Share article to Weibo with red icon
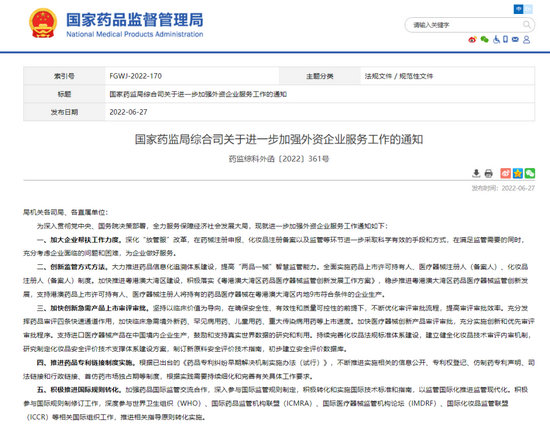The width and height of the screenshot is (550, 424). coord(505,173)
